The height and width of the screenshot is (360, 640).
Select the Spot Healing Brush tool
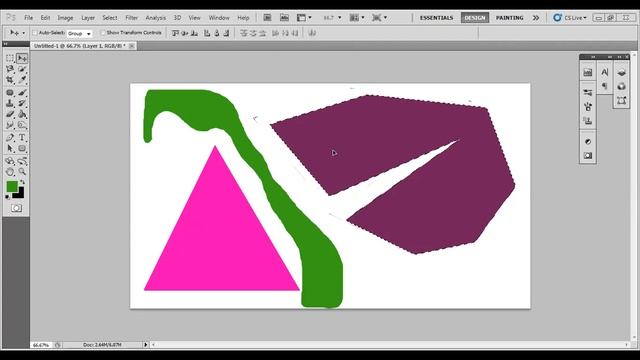[10, 93]
